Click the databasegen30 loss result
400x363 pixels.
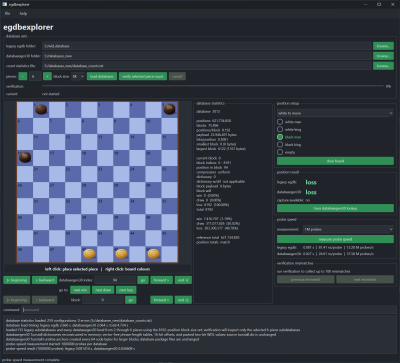click(x=311, y=192)
